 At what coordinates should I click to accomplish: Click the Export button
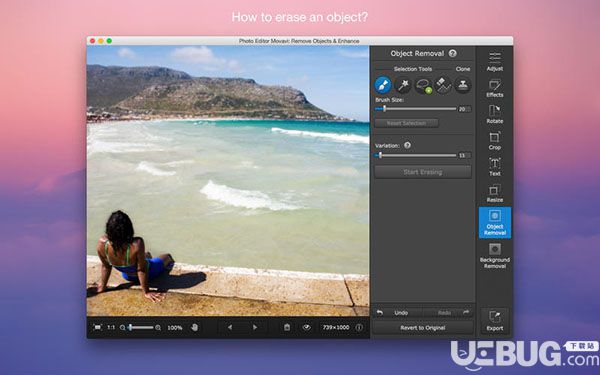(x=495, y=321)
